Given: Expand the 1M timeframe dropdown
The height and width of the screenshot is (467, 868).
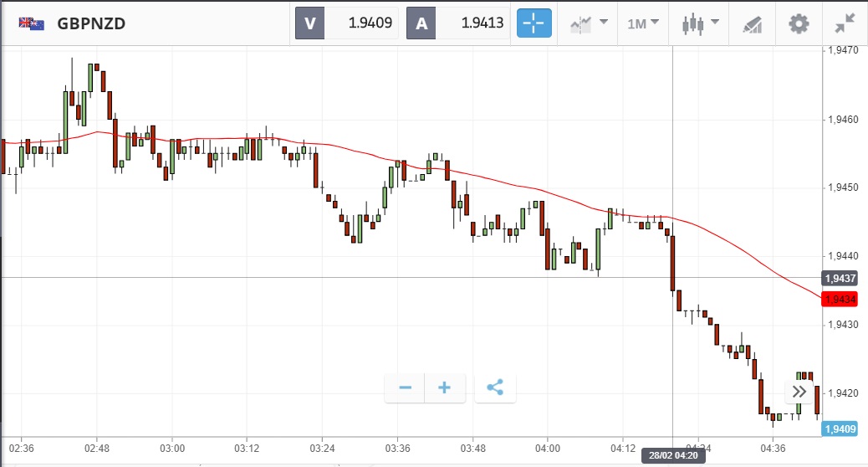Looking at the screenshot, I should (x=643, y=23).
